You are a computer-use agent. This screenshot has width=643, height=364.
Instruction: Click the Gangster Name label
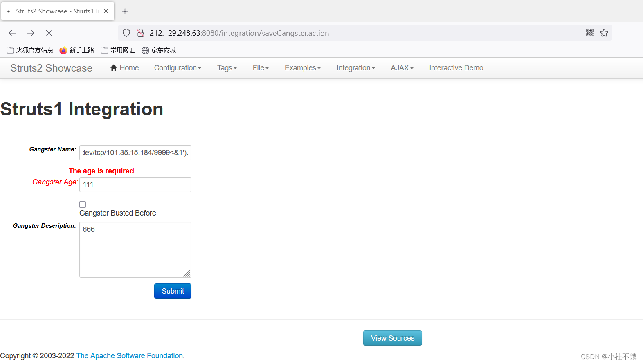[53, 149]
